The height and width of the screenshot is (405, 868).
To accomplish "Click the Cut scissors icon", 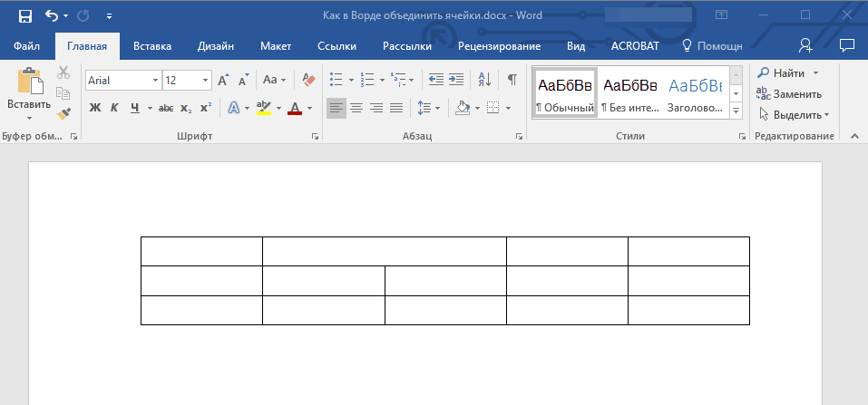I will coord(63,73).
